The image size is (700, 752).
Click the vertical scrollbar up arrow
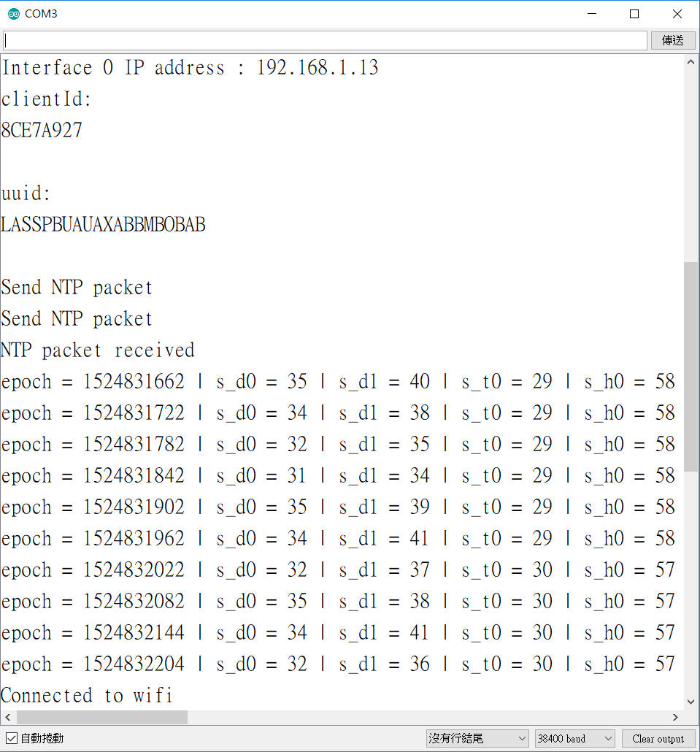click(x=691, y=62)
